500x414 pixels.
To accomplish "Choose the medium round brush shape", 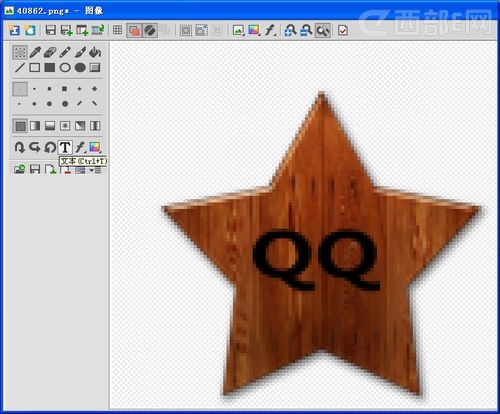I will (49, 104).
